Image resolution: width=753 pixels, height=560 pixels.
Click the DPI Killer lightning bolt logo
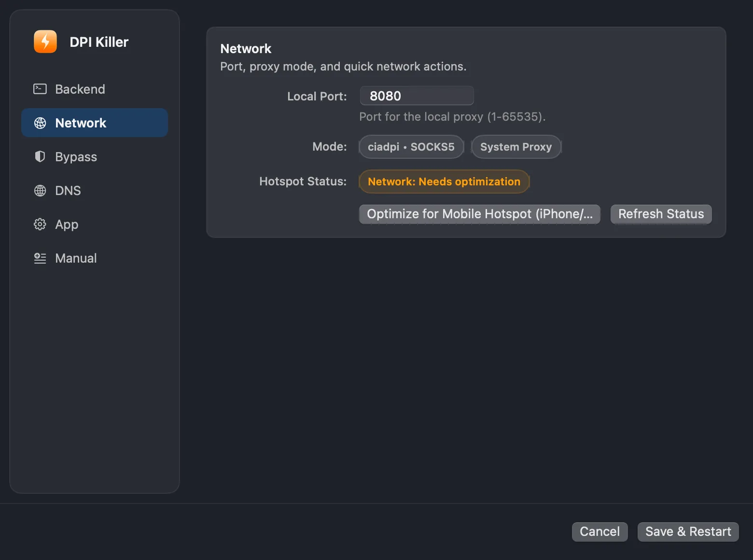click(x=45, y=42)
